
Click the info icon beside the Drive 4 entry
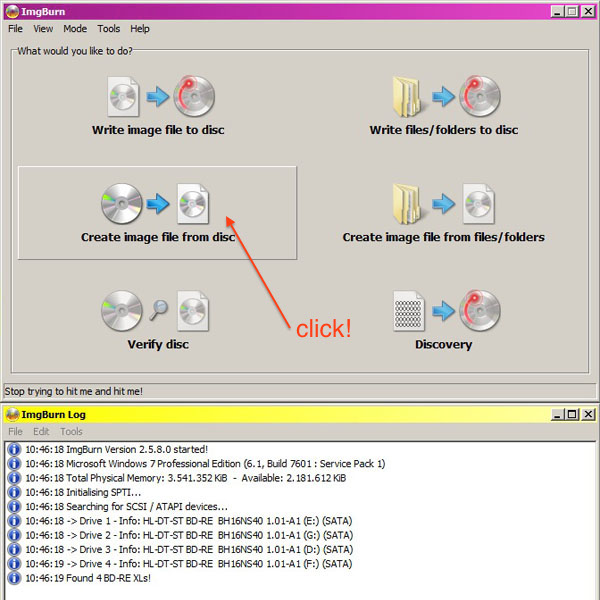click(14, 564)
